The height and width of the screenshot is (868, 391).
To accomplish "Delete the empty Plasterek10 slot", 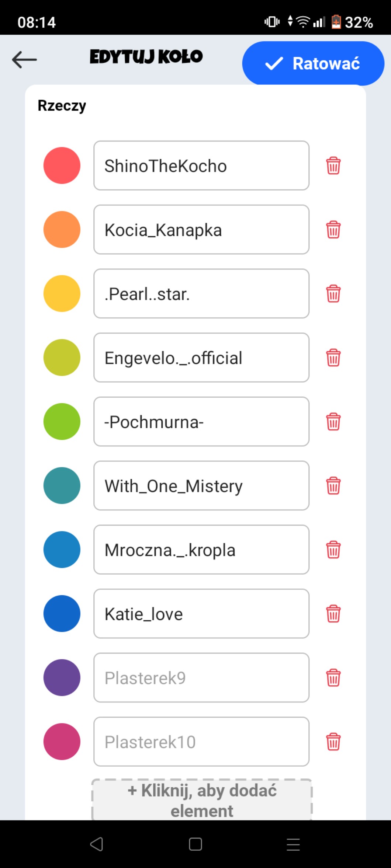I will point(333,742).
